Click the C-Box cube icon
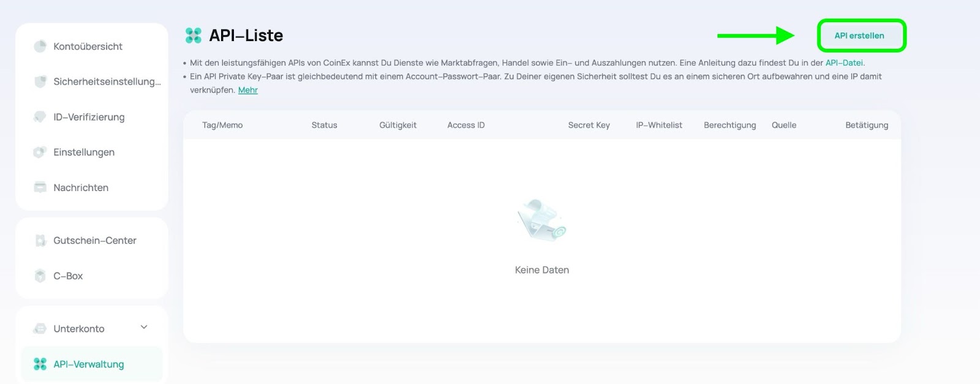The height and width of the screenshot is (384, 980). [40, 276]
